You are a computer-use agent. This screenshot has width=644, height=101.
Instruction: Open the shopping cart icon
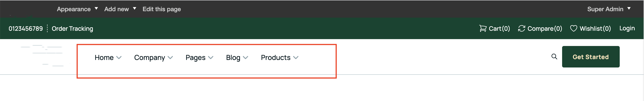pyautogui.click(x=483, y=28)
